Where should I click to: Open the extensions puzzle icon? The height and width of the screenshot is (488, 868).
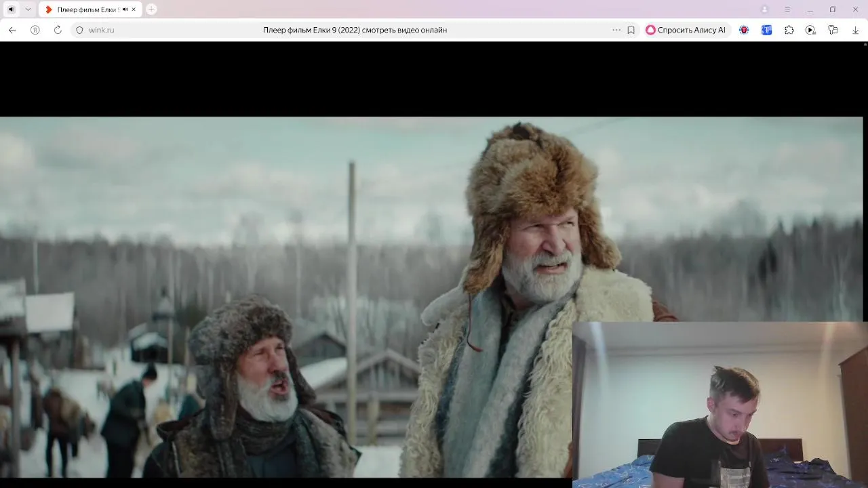point(789,30)
